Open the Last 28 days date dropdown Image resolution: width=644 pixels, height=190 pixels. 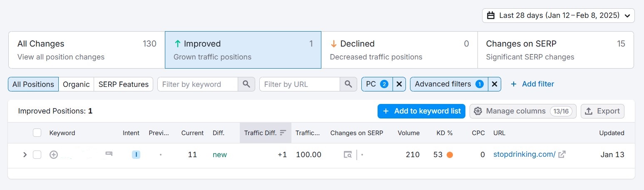tap(558, 16)
